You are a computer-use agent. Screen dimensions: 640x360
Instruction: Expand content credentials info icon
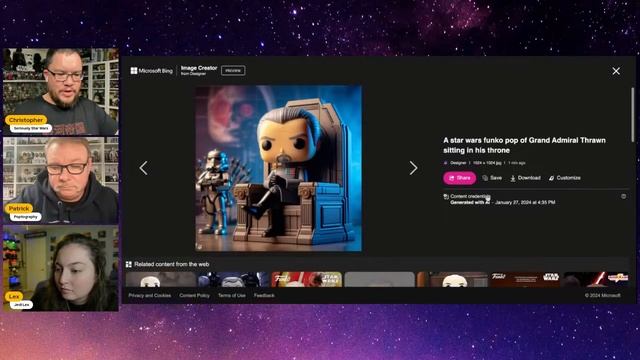pos(624,196)
